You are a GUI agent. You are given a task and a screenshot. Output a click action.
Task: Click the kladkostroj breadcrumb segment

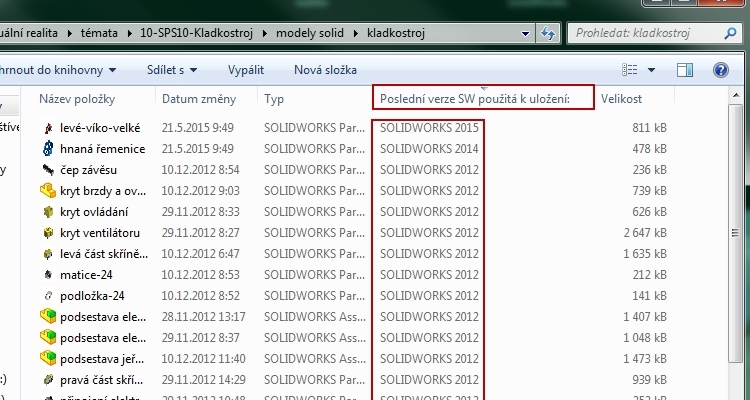pyautogui.click(x=396, y=33)
